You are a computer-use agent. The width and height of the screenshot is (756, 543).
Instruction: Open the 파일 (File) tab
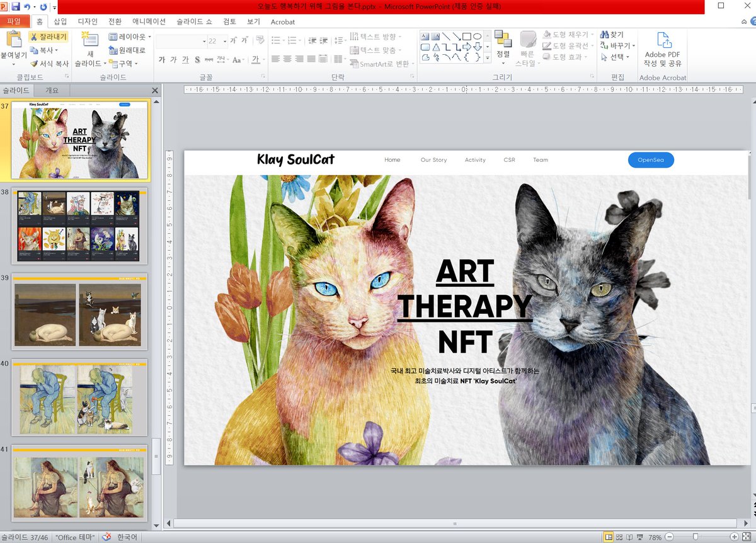point(14,21)
